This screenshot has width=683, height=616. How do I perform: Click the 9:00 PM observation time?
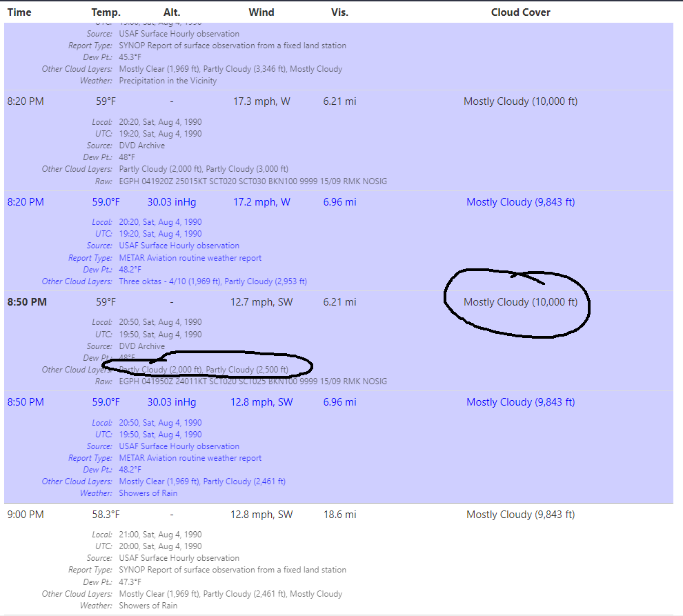[26, 515]
